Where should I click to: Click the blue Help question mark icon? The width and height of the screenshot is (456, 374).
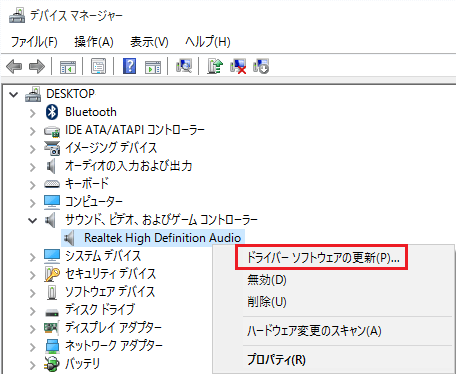129,66
